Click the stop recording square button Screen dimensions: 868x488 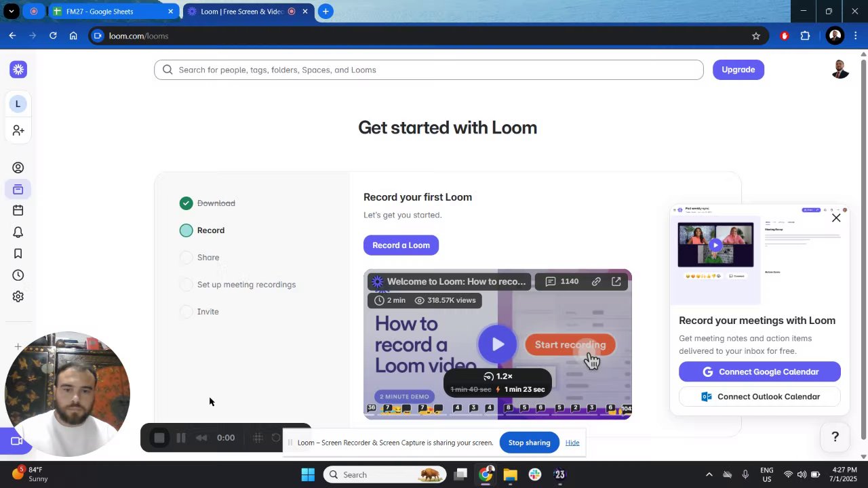(159, 438)
